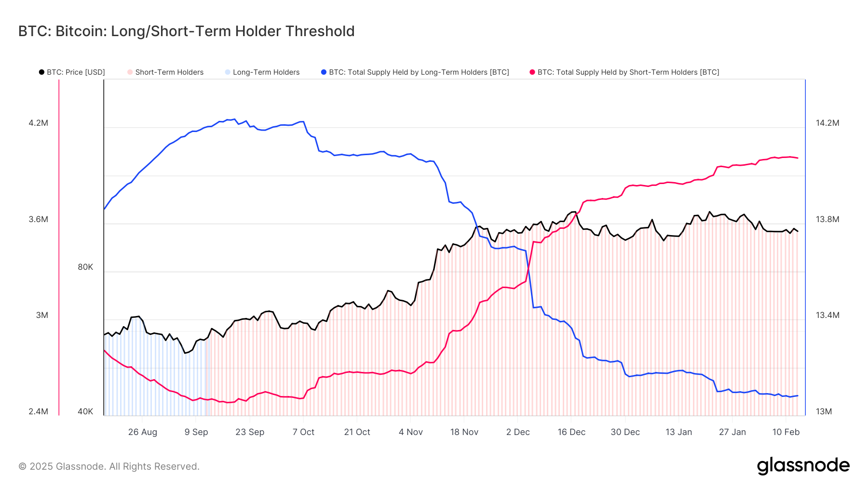Click the light blue Long-Term Holders legend dot

228,72
